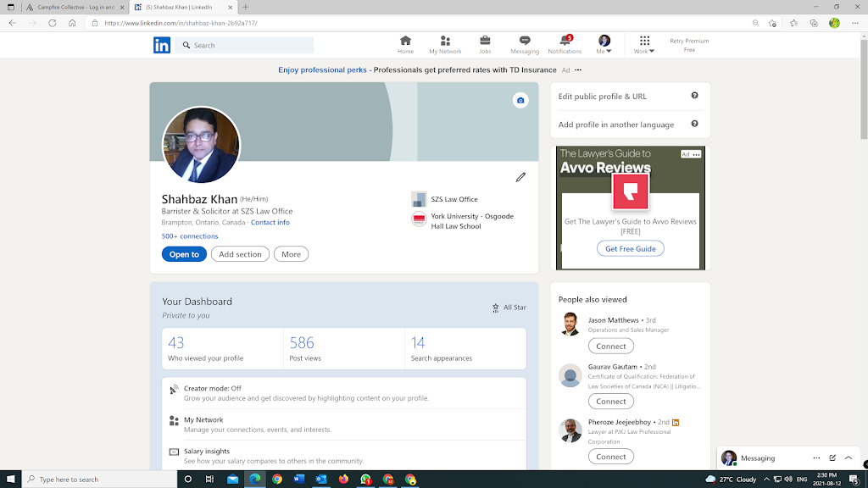Screen dimensions: 868x488
Task: Click the LinkedIn logo icon
Action: pos(162,45)
